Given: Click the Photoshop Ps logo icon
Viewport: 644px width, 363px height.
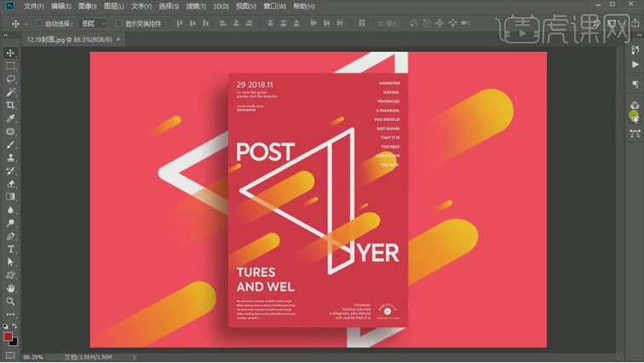Looking at the screenshot, I should (x=10, y=6).
